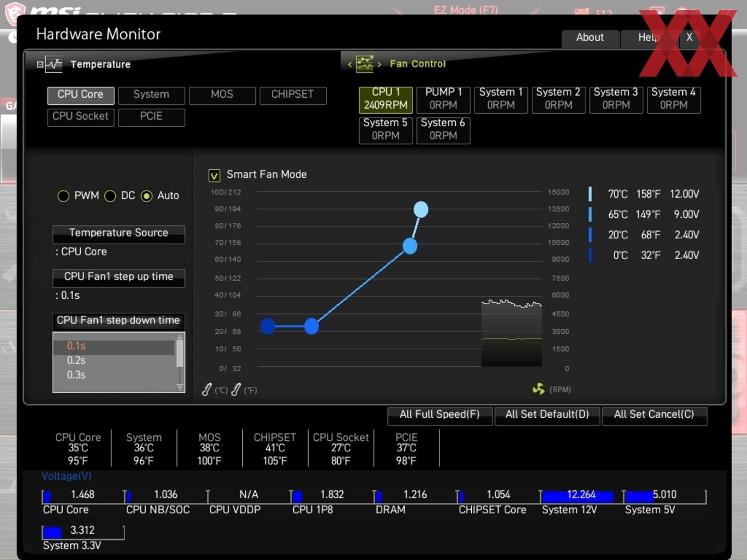Click All Set Cancel(C) button
This screenshot has width=747, height=560.
coord(654,416)
